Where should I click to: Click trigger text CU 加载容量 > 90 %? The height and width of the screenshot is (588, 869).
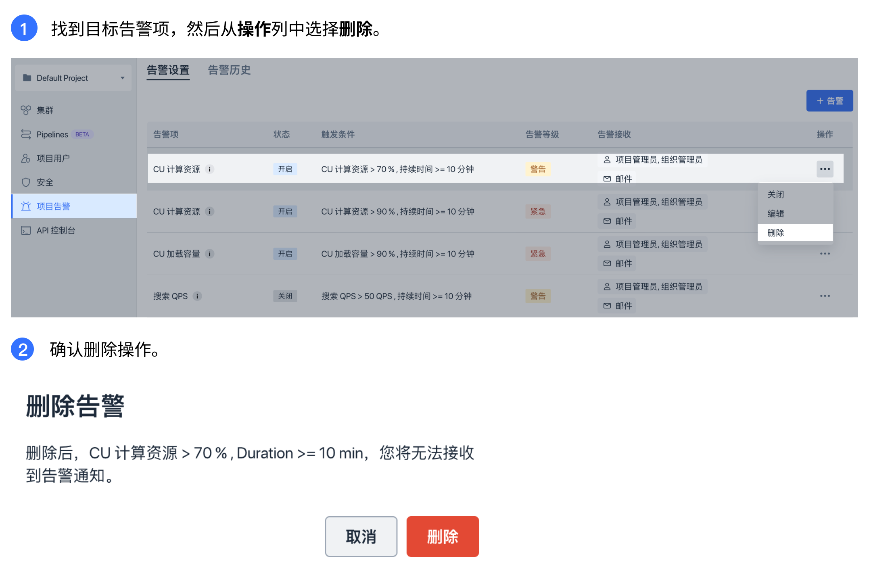398,254
